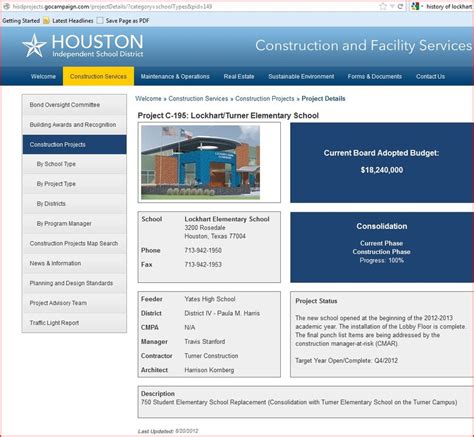
Task: Click the Lockhart school building rendering image
Action: tap(200, 162)
